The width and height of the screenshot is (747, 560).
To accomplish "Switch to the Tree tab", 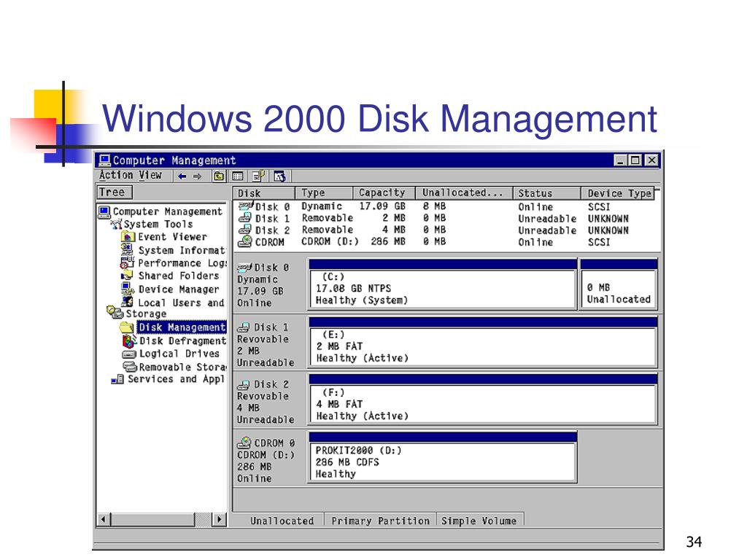I will (115, 192).
